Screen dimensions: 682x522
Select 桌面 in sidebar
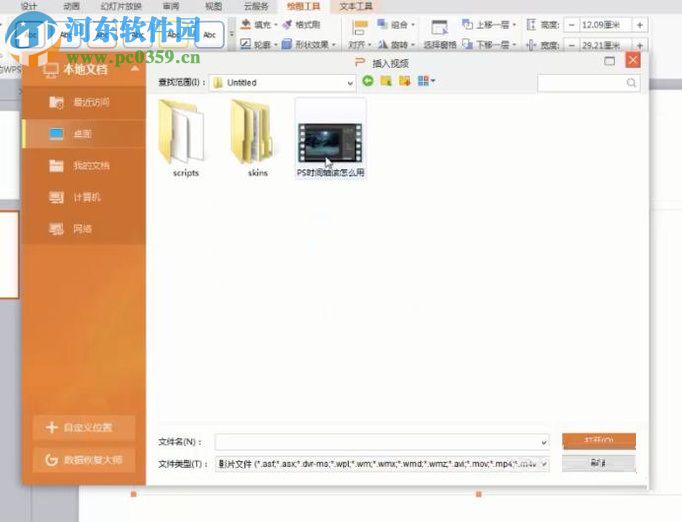tap(84, 134)
